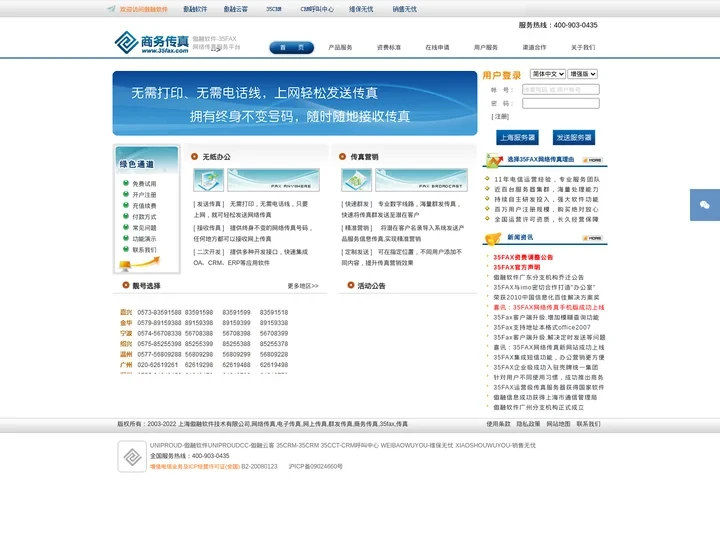720x540 pixels.
Task: Click the password input field
Action: 561,103
